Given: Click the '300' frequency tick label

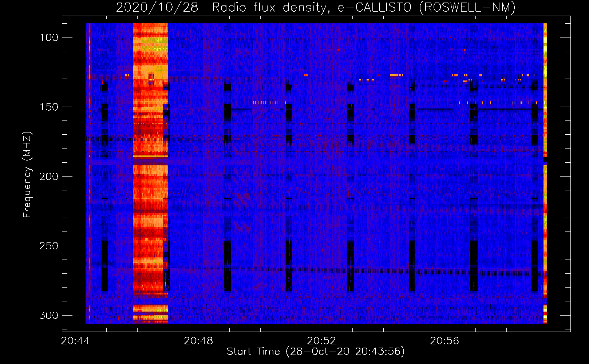Looking at the screenshot, I should 49,315.
